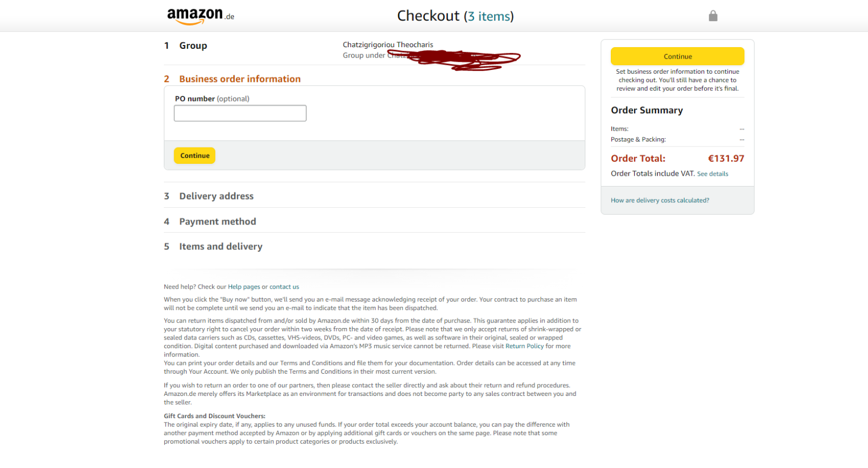Open How are delivery costs calculated link
The height and width of the screenshot is (468, 868).
(660, 201)
